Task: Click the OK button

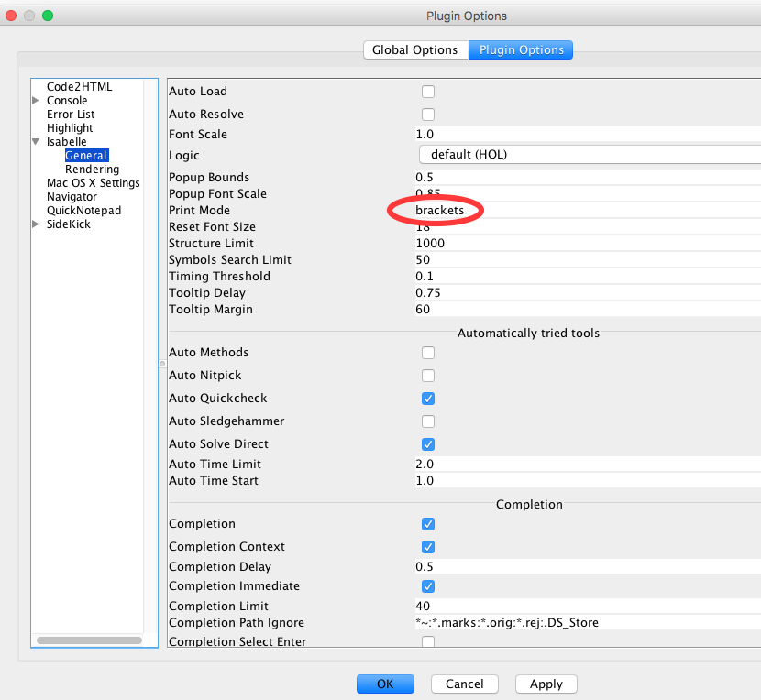Action: tap(385, 684)
